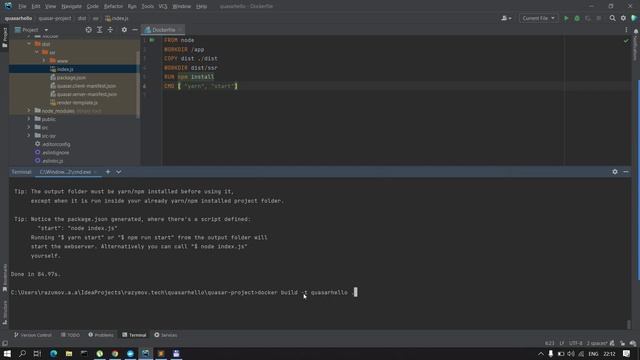Select render-template.js in tree
Viewport: 640px width, 360px height.
click(x=77, y=102)
